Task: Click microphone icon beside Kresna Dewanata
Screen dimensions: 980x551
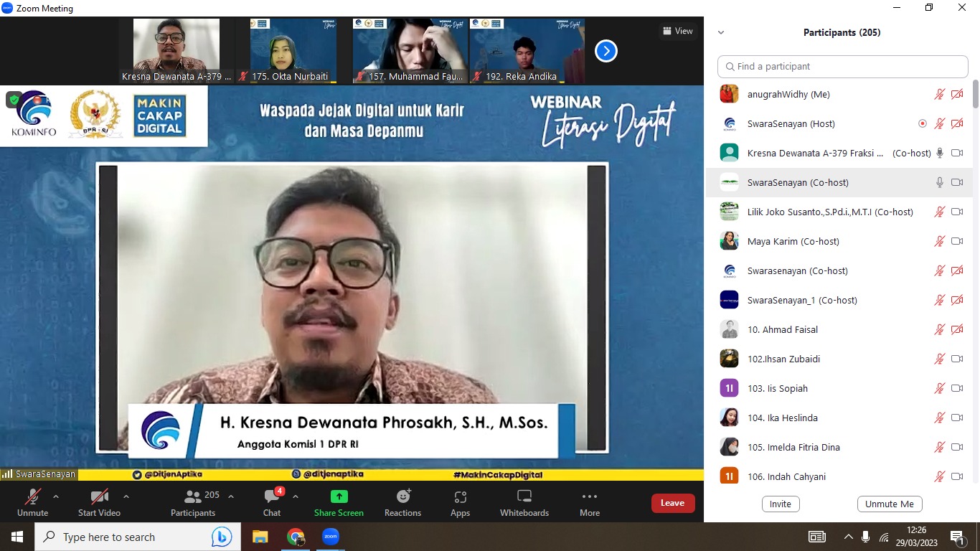Action: coord(939,153)
